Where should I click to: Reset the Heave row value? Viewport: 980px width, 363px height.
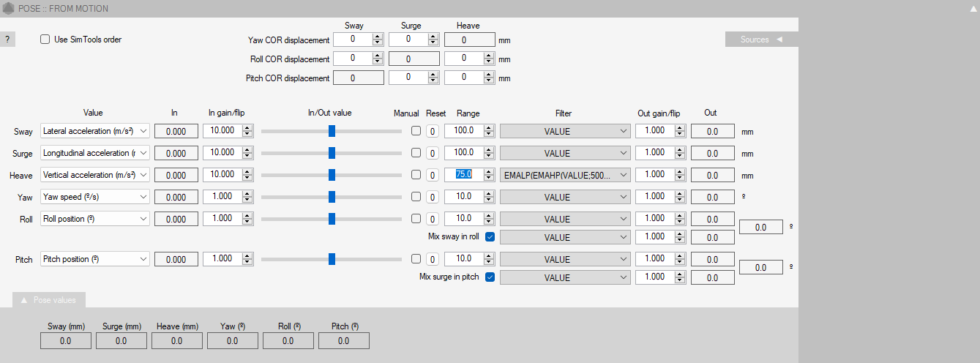click(x=433, y=176)
